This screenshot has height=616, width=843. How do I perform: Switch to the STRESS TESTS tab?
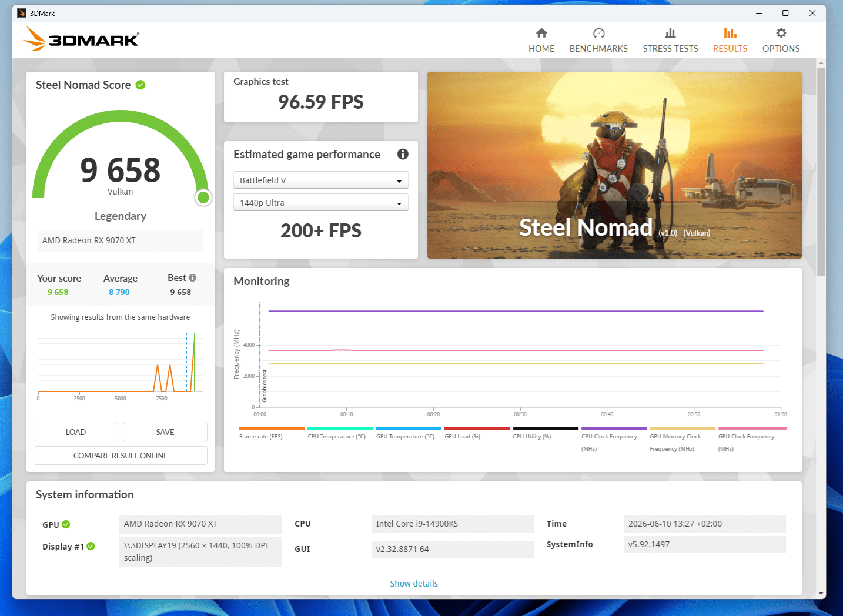tap(670, 41)
